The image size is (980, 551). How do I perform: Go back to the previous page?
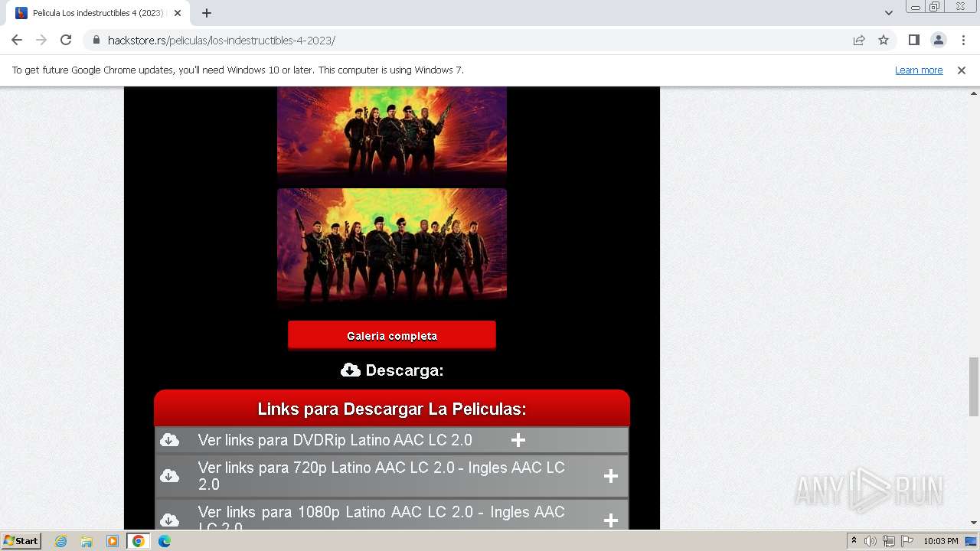[17, 40]
